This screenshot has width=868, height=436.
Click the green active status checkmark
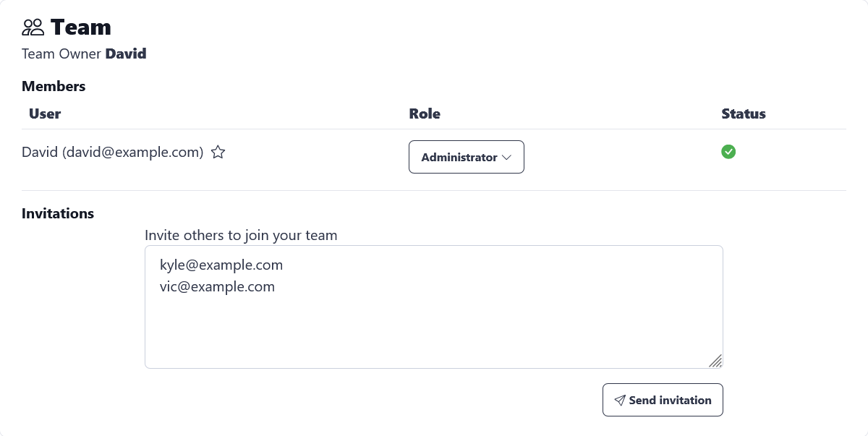[728, 152]
